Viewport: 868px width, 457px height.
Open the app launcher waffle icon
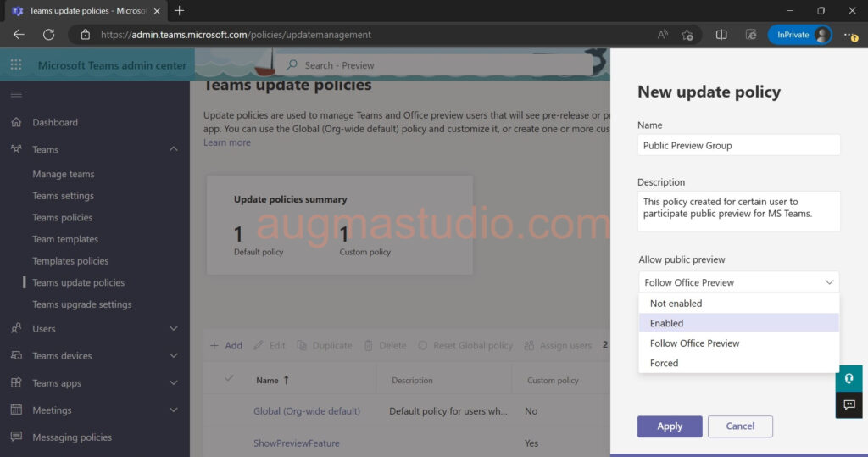coord(16,65)
